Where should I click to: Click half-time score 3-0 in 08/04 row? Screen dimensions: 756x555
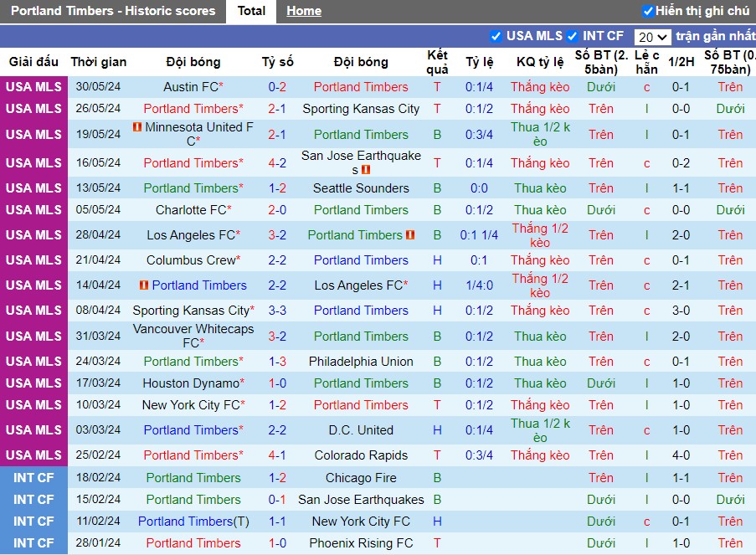tap(681, 310)
